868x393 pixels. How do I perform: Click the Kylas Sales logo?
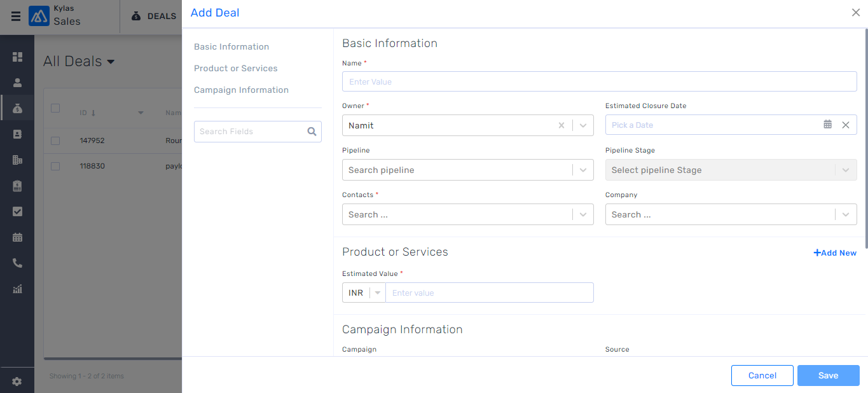click(39, 17)
